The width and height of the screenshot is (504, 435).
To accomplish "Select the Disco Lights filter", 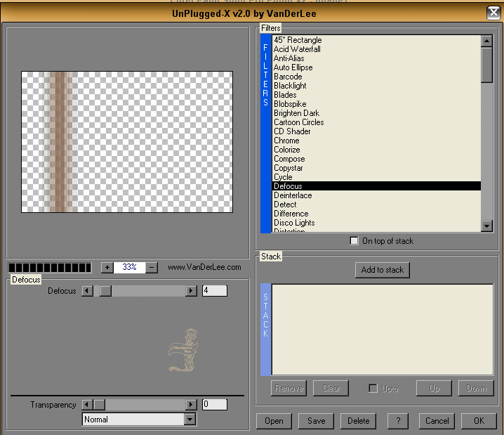I will pos(376,223).
